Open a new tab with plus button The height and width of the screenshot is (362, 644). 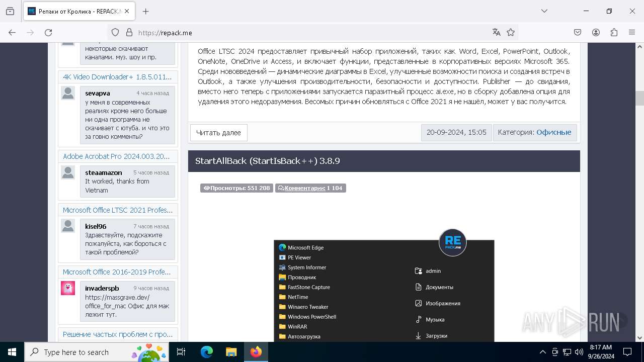tap(146, 11)
